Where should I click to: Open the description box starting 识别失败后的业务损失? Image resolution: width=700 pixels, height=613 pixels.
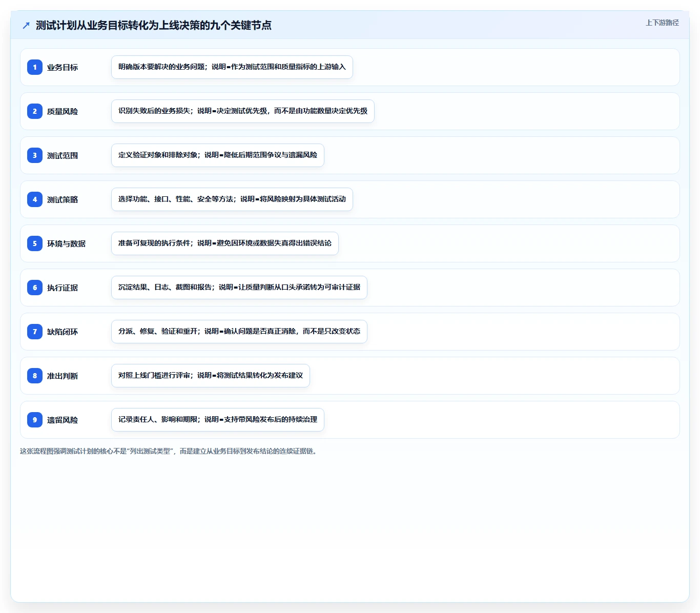pos(243,111)
